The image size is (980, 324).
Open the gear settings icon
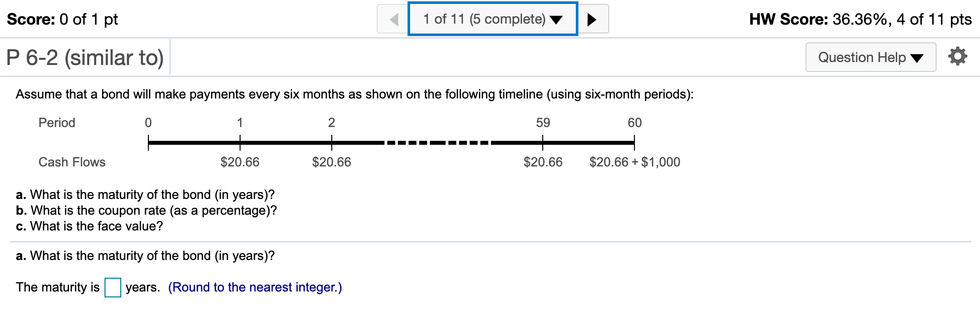click(957, 57)
